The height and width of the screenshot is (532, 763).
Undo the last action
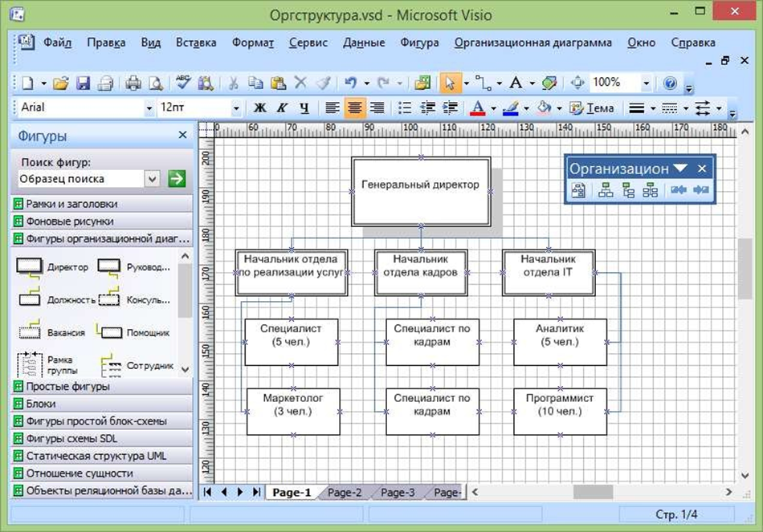click(350, 83)
